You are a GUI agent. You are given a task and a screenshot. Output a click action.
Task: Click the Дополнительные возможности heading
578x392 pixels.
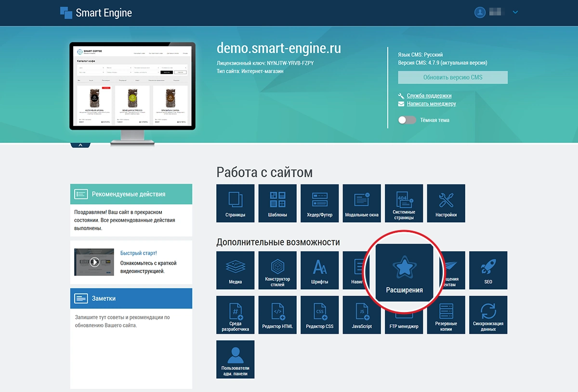(x=278, y=242)
